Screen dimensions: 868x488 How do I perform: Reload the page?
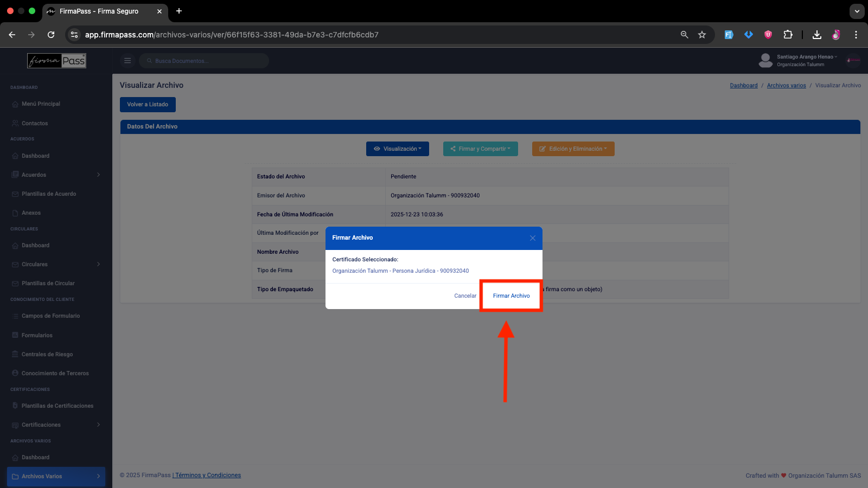tap(51, 35)
